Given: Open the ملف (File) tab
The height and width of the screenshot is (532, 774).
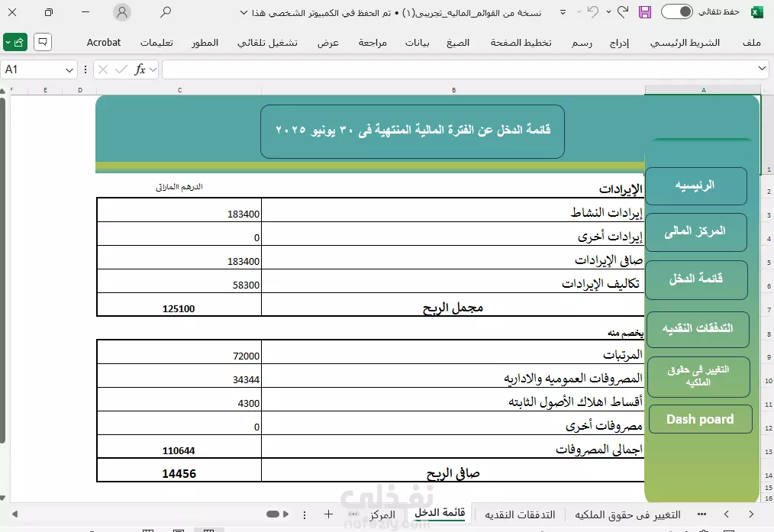Looking at the screenshot, I should pyautogui.click(x=751, y=43).
